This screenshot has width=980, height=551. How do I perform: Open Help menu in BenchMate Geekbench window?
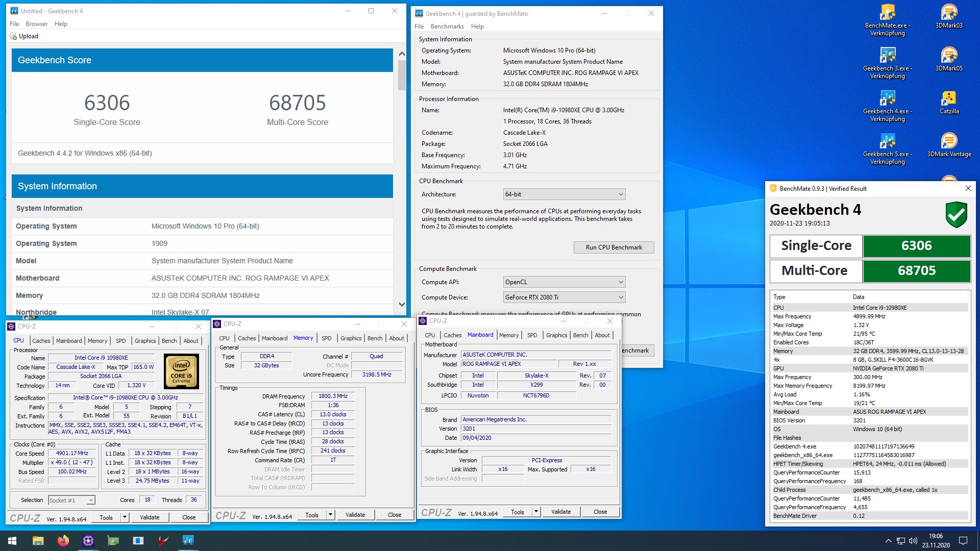coord(477,27)
